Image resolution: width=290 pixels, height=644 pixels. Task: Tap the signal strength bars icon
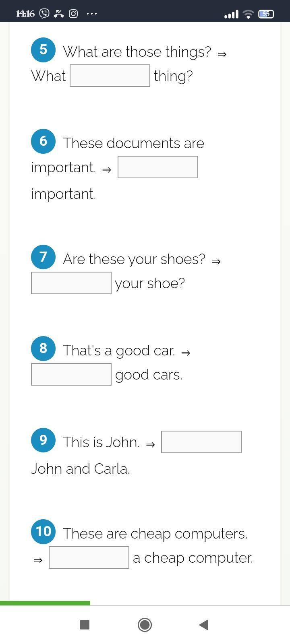pyautogui.click(x=231, y=14)
